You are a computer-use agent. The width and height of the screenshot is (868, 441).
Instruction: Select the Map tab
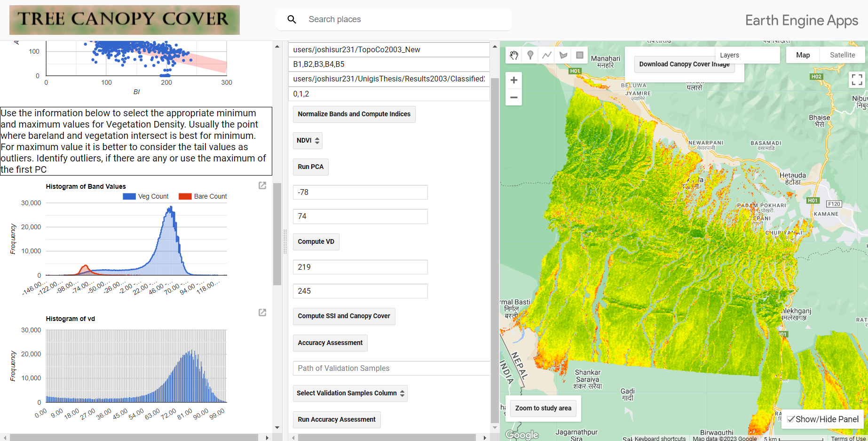coord(802,55)
